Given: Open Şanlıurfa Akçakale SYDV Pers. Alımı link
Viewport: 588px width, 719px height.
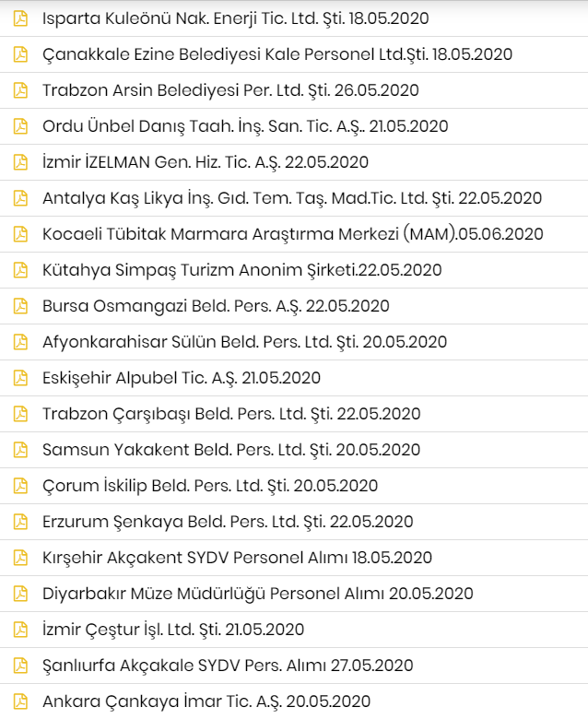Looking at the screenshot, I should (228, 666).
